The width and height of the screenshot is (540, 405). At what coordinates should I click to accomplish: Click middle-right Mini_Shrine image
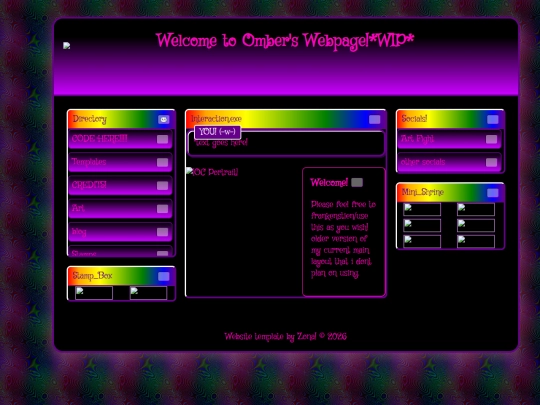476,226
